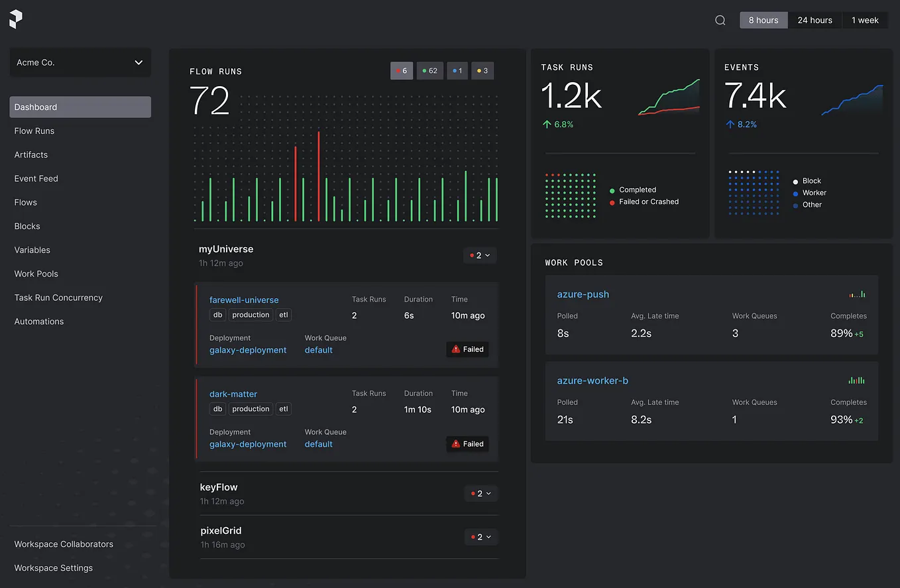The width and height of the screenshot is (900, 588).
Task: Open search via the magnifying glass icon
Action: [x=720, y=20]
